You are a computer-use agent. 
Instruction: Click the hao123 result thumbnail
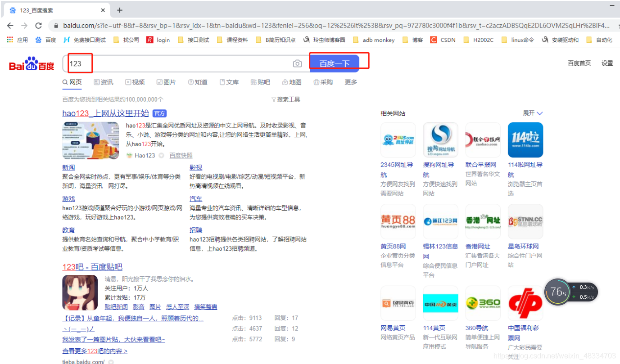[91, 140]
